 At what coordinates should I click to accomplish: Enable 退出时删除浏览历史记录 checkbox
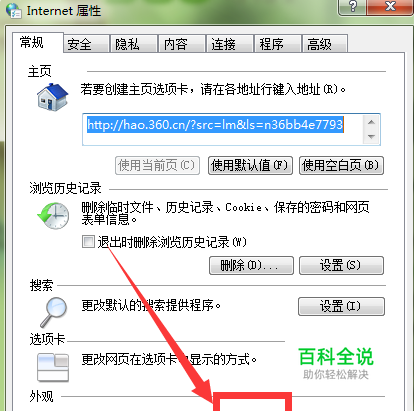[88, 241]
